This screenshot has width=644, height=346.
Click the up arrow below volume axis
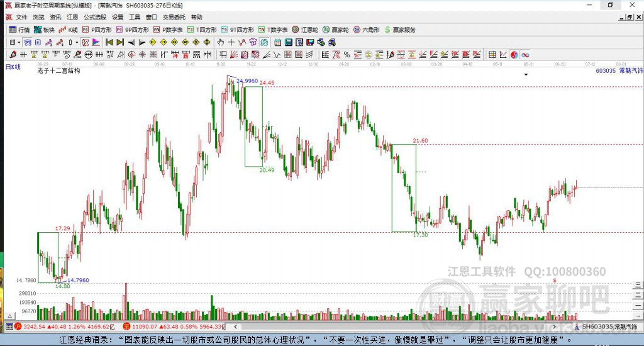[10, 316]
